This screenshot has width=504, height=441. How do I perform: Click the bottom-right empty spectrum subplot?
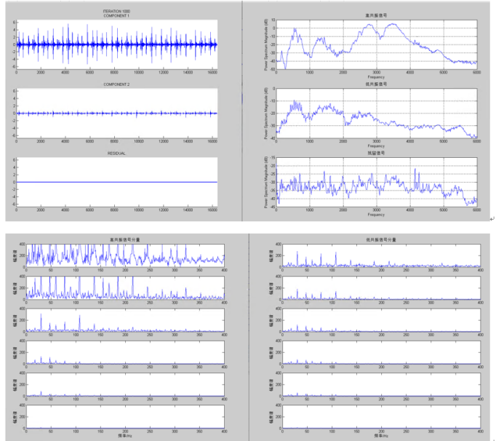click(381, 416)
